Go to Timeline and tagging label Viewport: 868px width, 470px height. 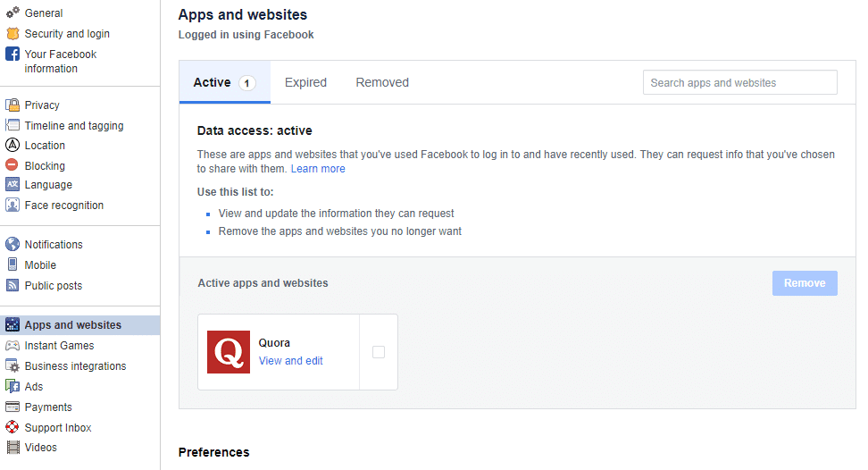74,126
